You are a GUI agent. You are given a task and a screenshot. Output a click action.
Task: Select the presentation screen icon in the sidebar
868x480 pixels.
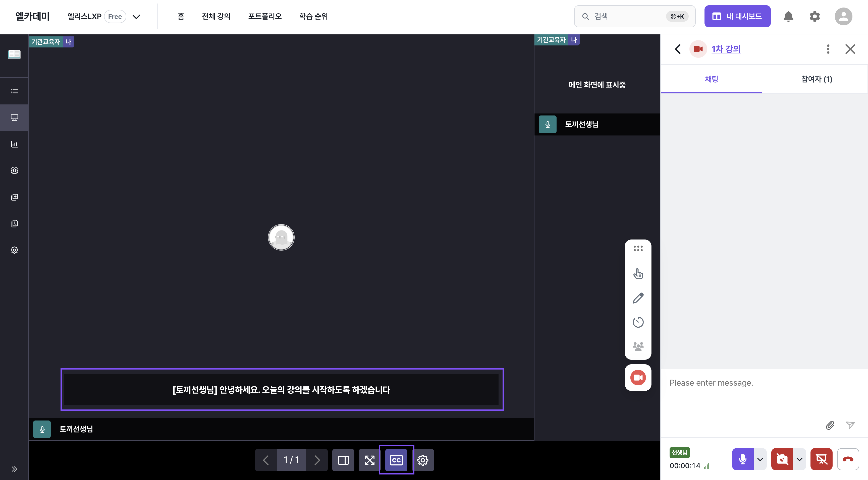[14, 117]
